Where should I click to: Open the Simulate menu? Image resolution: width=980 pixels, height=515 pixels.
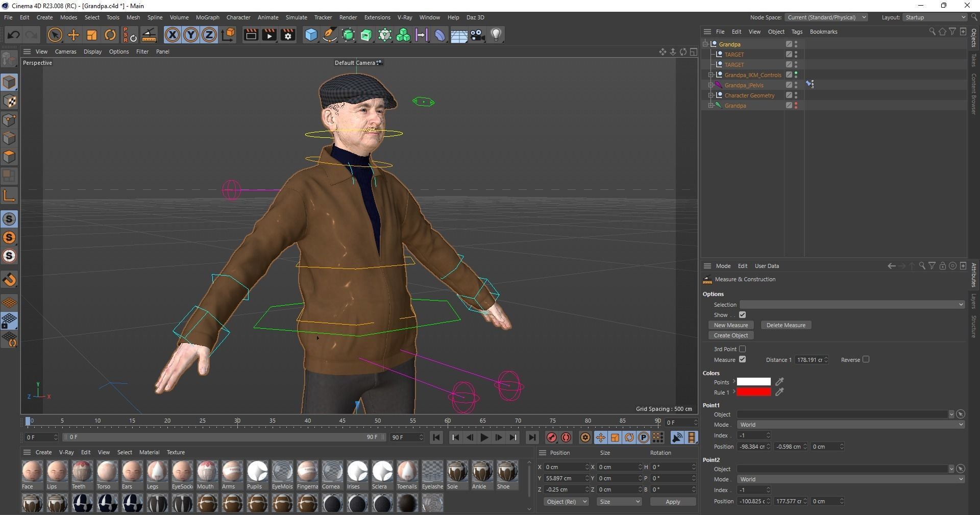pos(296,17)
